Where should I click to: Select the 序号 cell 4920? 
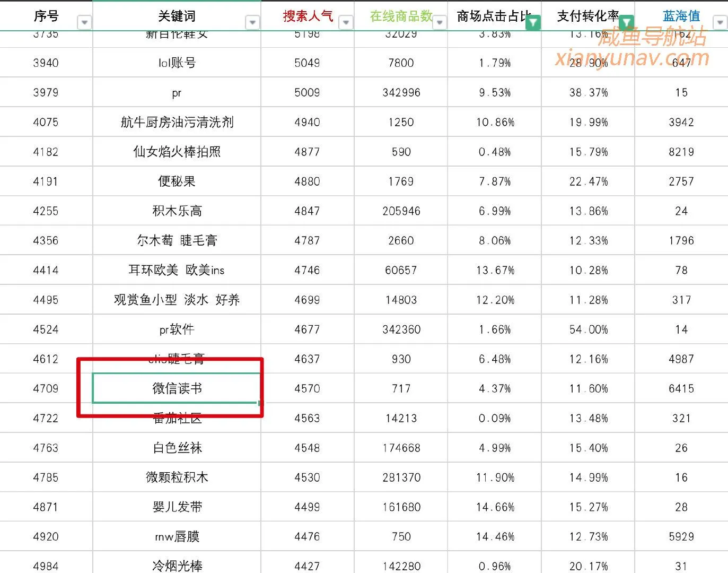(46, 536)
